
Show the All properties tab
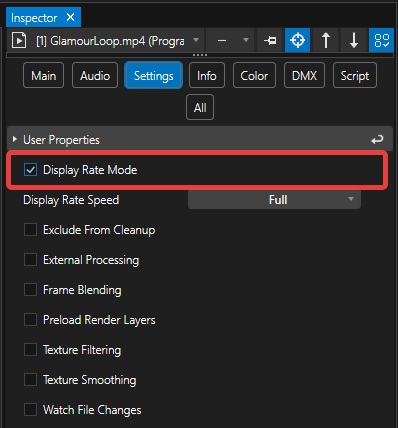coord(200,107)
